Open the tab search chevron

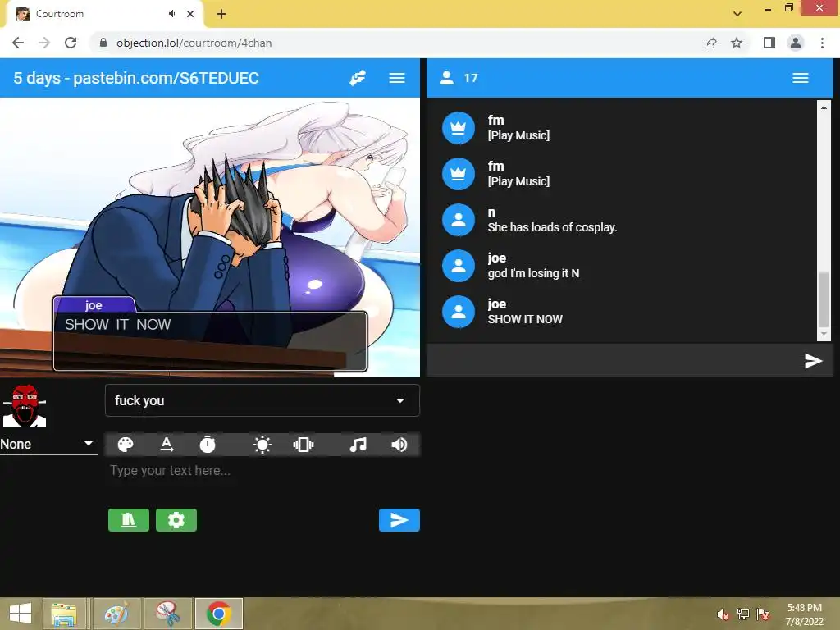click(x=737, y=14)
